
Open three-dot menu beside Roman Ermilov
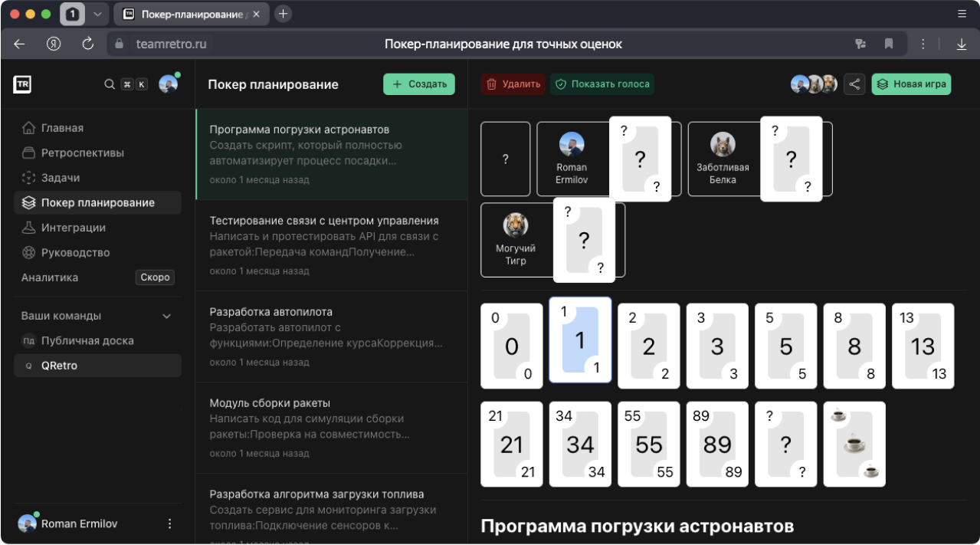(170, 524)
